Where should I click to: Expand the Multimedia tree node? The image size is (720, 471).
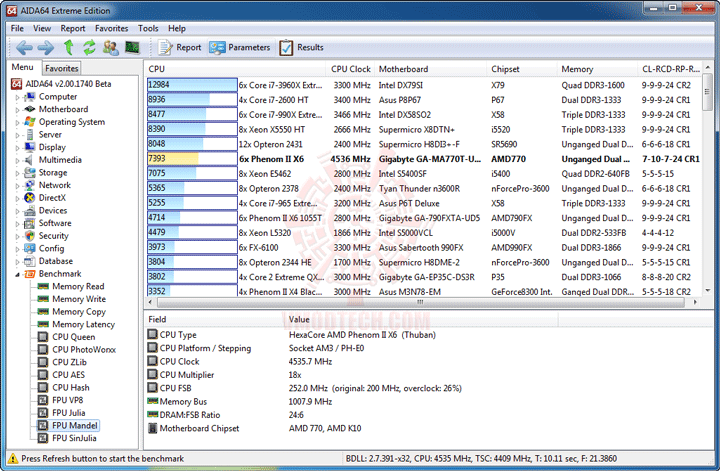[17, 161]
